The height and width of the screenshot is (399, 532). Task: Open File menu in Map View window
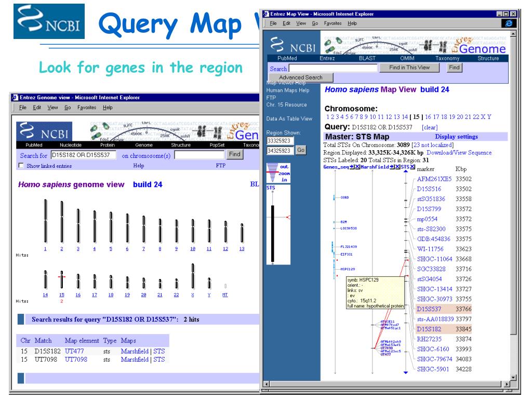(273, 23)
